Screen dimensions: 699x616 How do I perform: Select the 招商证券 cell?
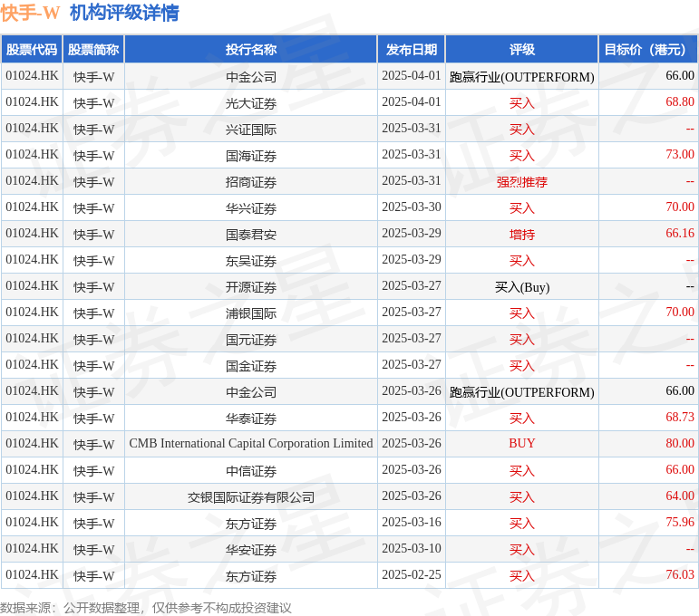[251, 182]
